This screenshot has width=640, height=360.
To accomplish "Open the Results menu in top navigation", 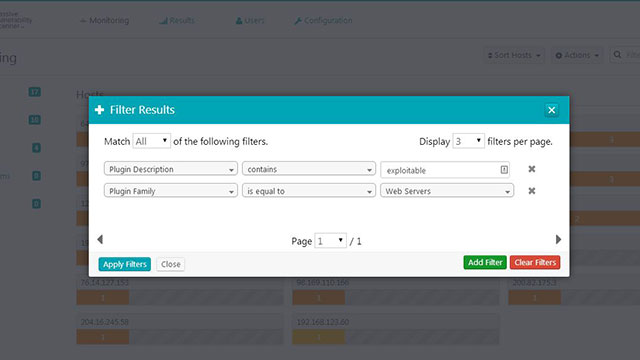I will pos(177,20).
